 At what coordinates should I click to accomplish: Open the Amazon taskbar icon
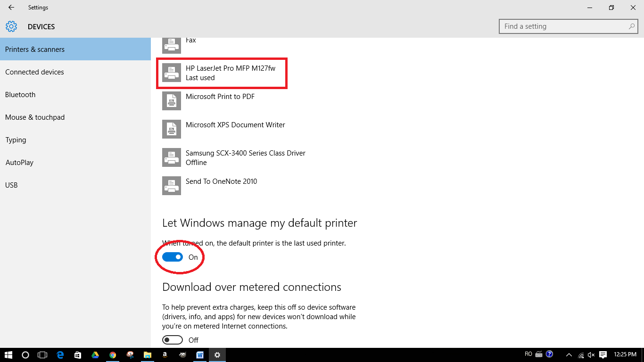click(165, 355)
